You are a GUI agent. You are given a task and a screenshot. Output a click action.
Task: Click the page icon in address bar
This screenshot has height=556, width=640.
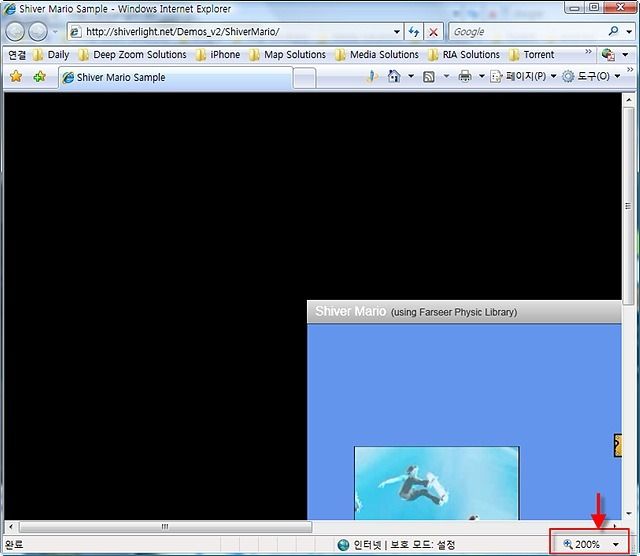pyautogui.click(x=76, y=32)
